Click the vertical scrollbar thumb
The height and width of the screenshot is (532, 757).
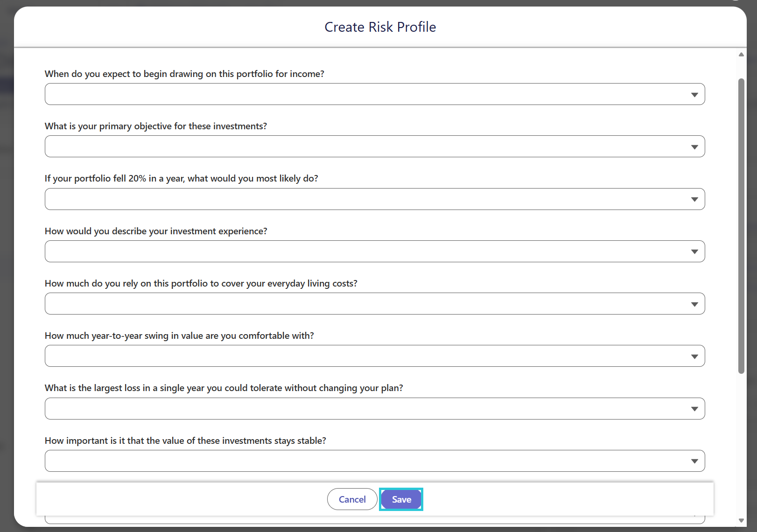coord(741,226)
